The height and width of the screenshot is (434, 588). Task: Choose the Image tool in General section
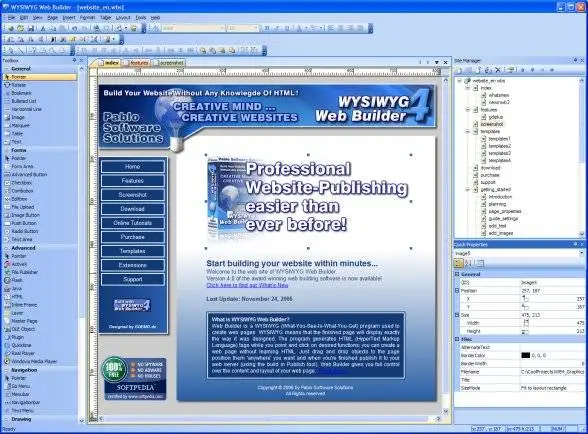pos(18,117)
